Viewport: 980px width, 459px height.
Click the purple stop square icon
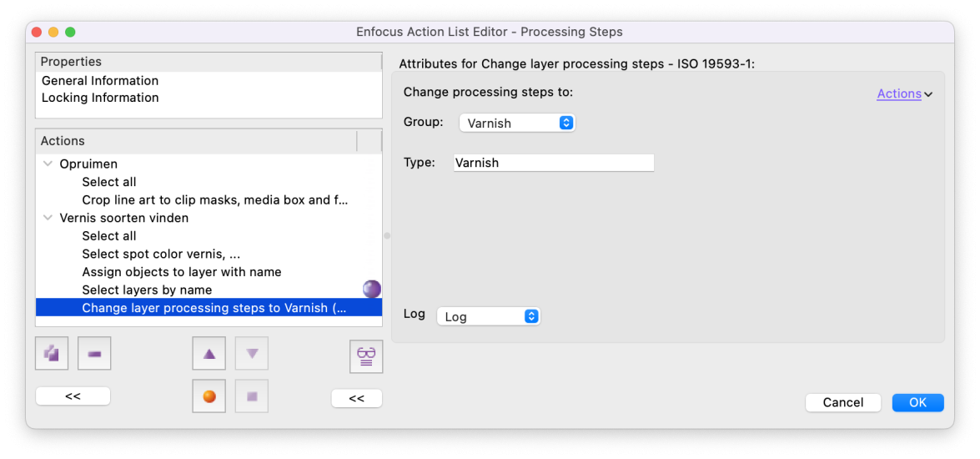click(x=252, y=396)
